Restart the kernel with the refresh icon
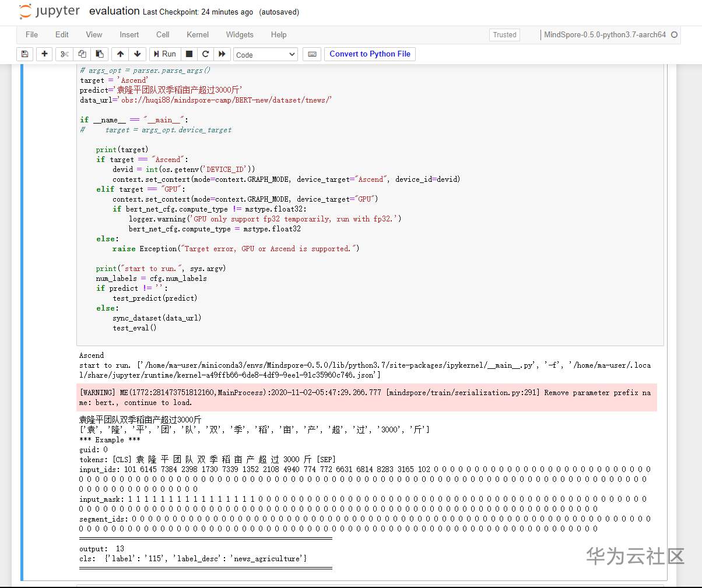702x588 pixels. click(205, 54)
